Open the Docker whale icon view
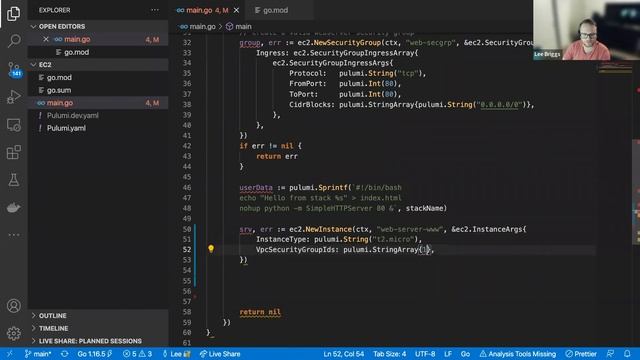 13,208
